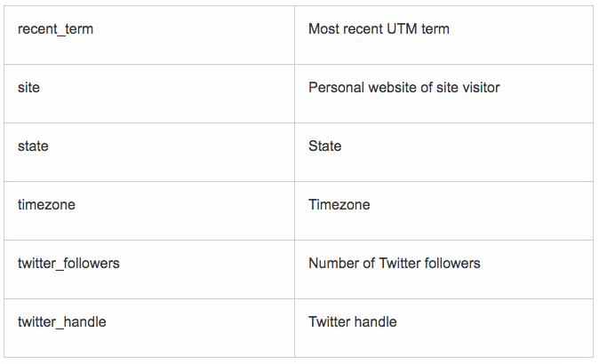
Task: Click the recent_term field name cell
Action: pyautogui.click(x=149, y=36)
